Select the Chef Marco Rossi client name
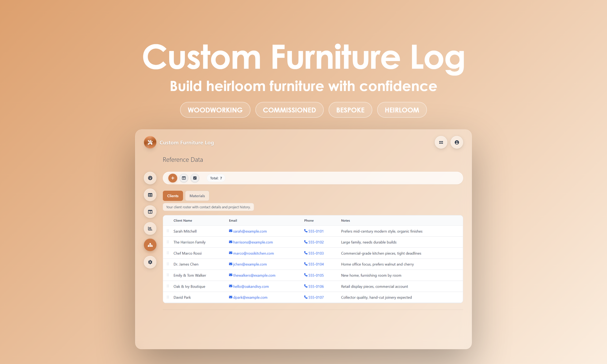 (187, 253)
